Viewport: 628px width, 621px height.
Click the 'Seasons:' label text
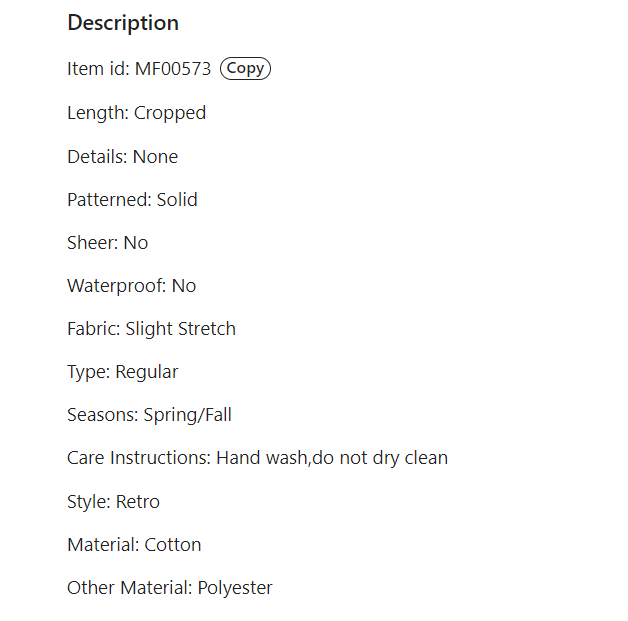click(x=102, y=415)
